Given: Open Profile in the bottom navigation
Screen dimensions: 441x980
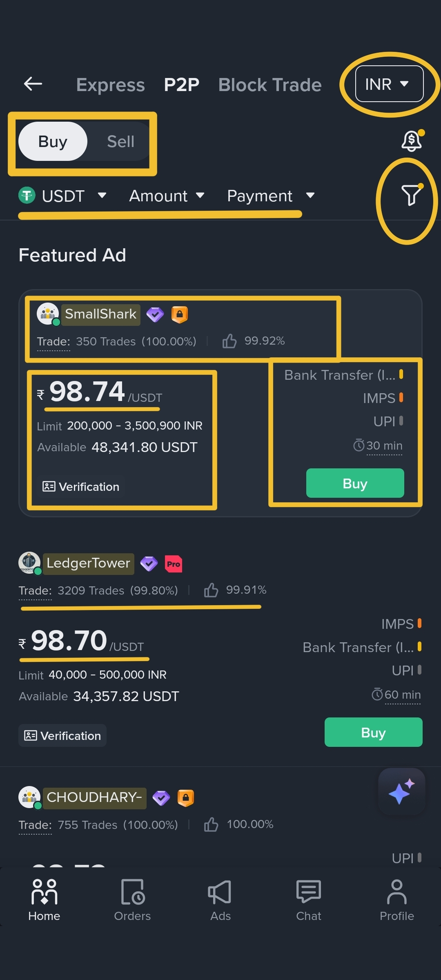Looking at the screenshot, I should 397,900.
